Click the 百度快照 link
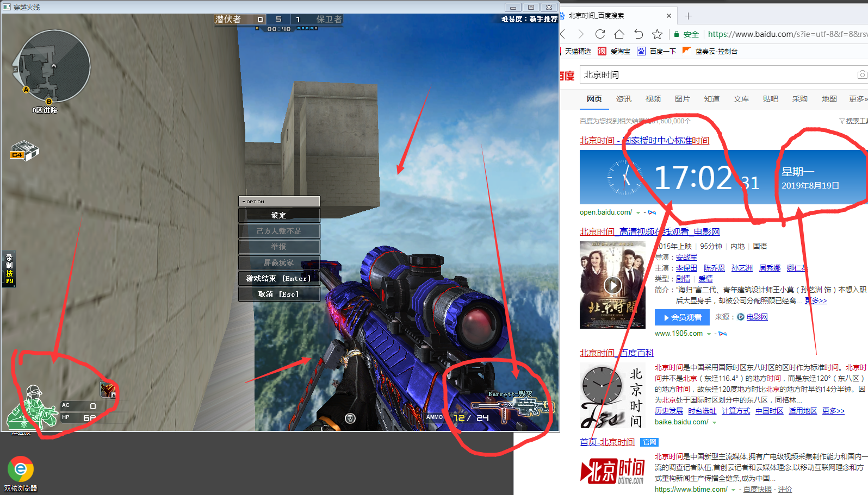Viewport: 868px width, 495px height. [x=758, y=490]
